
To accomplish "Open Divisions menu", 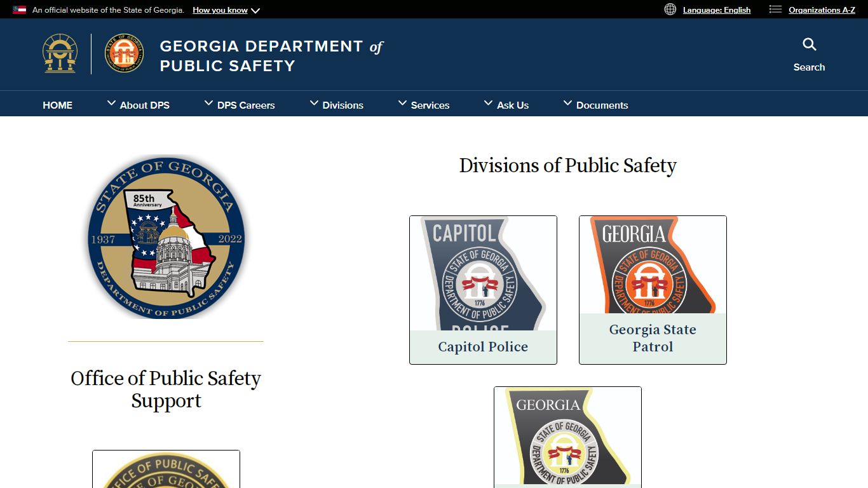I will [342, 105].
